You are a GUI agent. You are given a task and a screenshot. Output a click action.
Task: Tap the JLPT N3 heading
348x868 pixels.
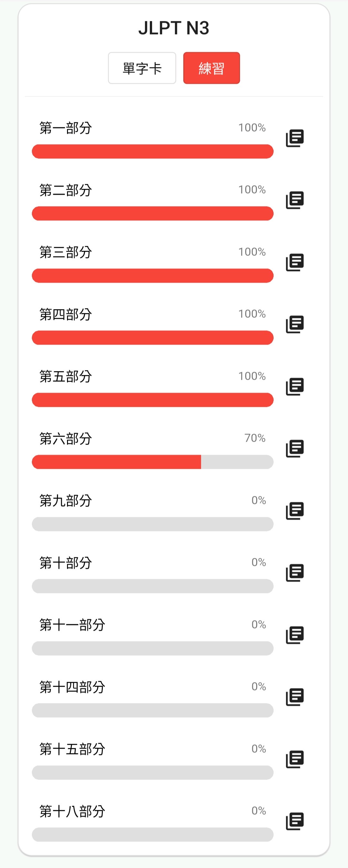174,28
